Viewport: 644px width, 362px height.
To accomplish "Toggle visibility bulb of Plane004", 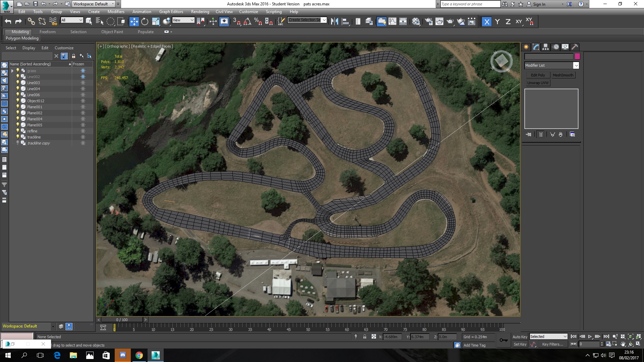I will 18,119.
